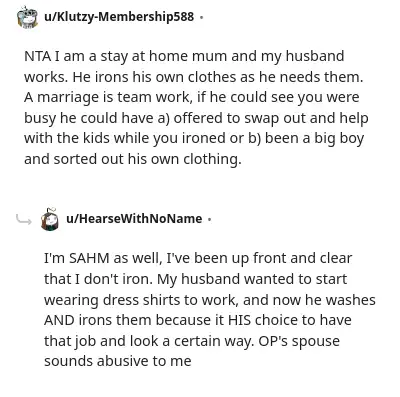The height and width of the screenshot is (397, 400).
Task: Visit u/Klutzy-Membership588 profile link
Action: 119,17
